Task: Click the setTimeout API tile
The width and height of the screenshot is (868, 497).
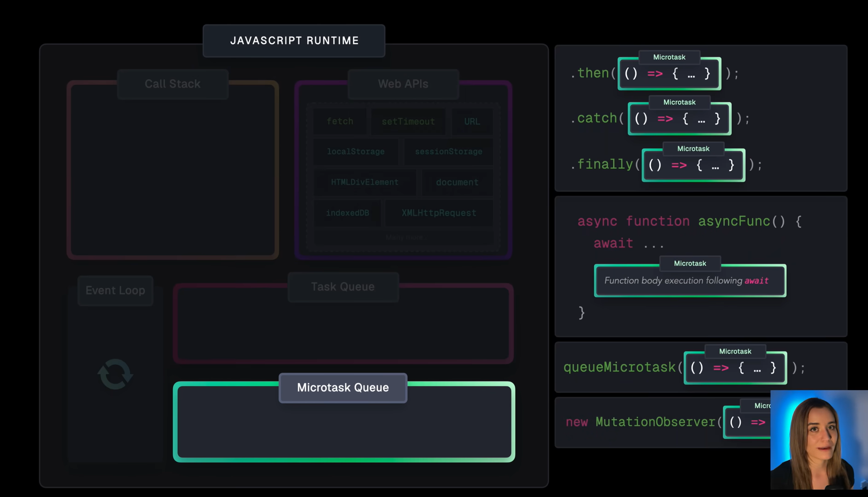Action: [408, 122]
